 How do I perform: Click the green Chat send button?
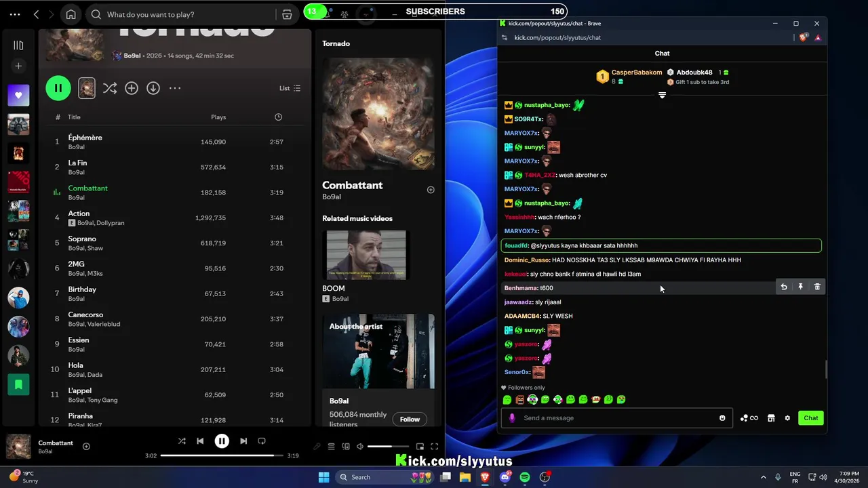(x=811, y=418)
